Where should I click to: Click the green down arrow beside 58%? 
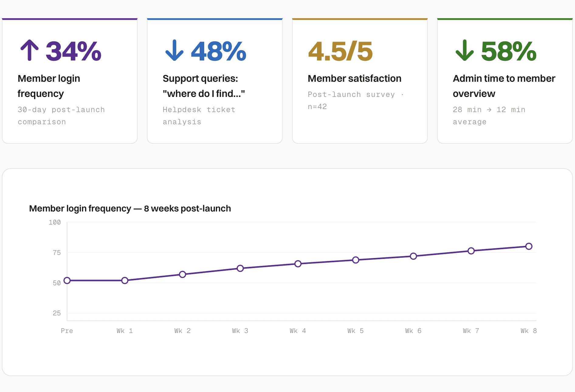coord(465,50)
